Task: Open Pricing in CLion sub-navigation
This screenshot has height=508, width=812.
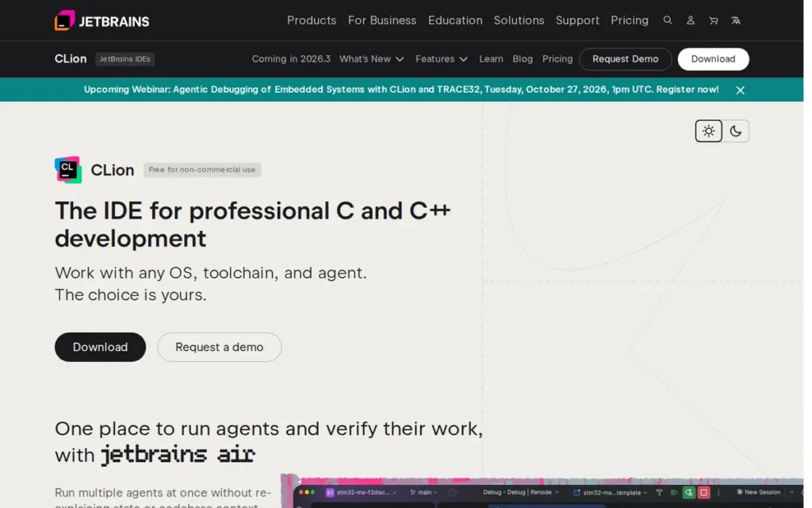Action: 557,59
